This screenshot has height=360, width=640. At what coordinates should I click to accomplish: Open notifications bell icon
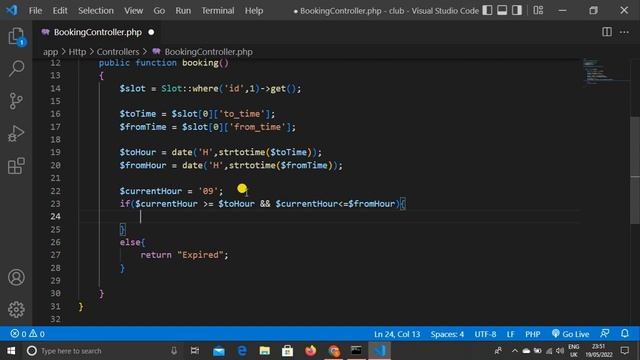(x=625, y=333)
